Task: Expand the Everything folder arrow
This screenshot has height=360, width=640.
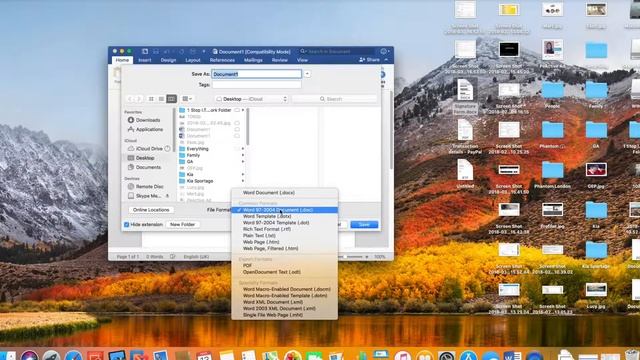Action: 243,149
